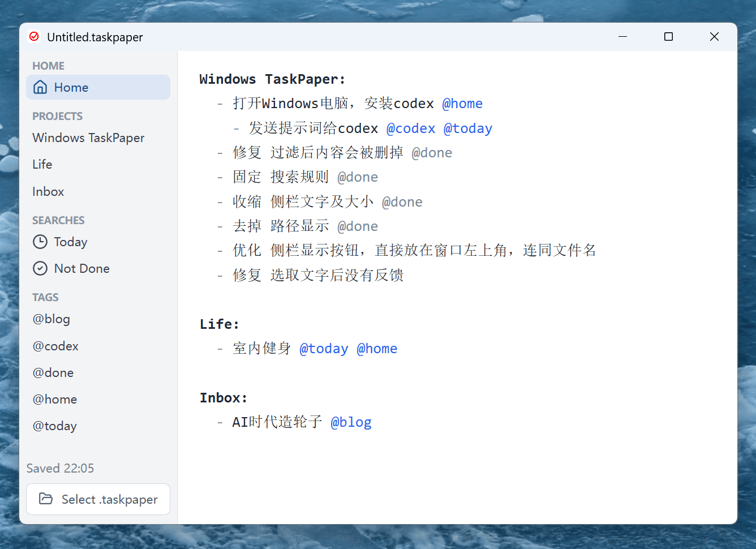Click the Life: project heading in editor

pyautogui.click(x=220, y=324)
